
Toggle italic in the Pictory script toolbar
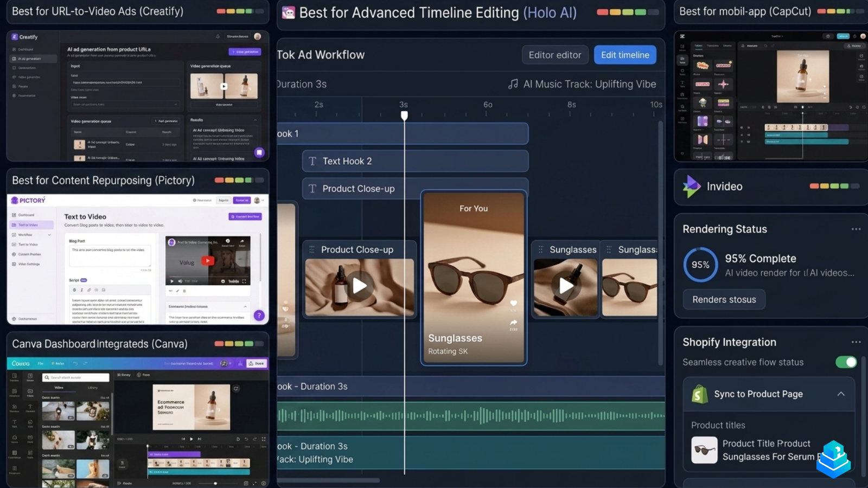pyautogui.click(x=82, y=290)
